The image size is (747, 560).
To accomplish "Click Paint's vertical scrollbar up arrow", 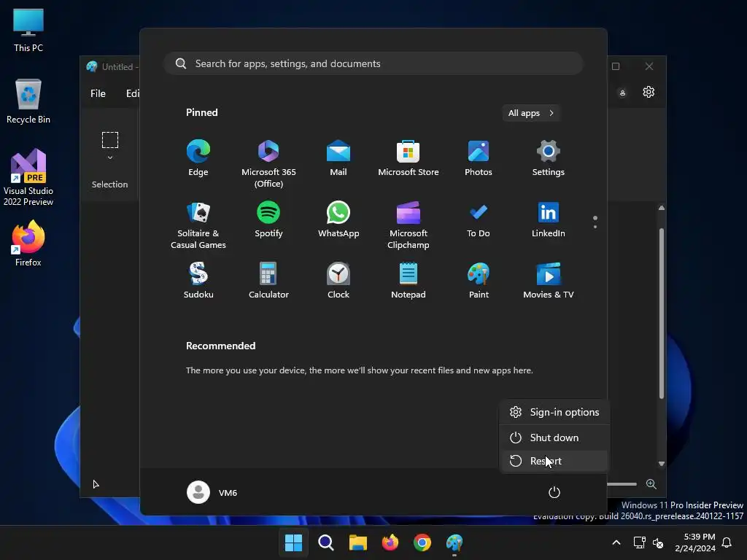I will pos(661,208).
